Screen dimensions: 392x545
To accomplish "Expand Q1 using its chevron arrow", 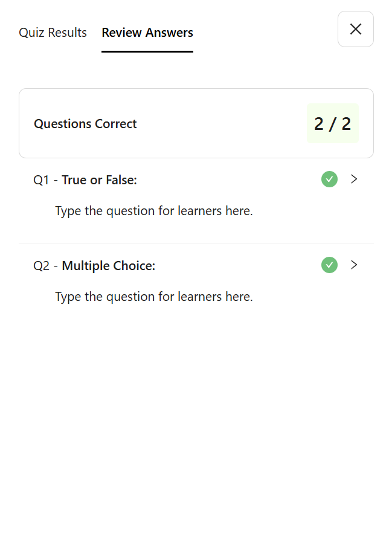I will 354,179.
